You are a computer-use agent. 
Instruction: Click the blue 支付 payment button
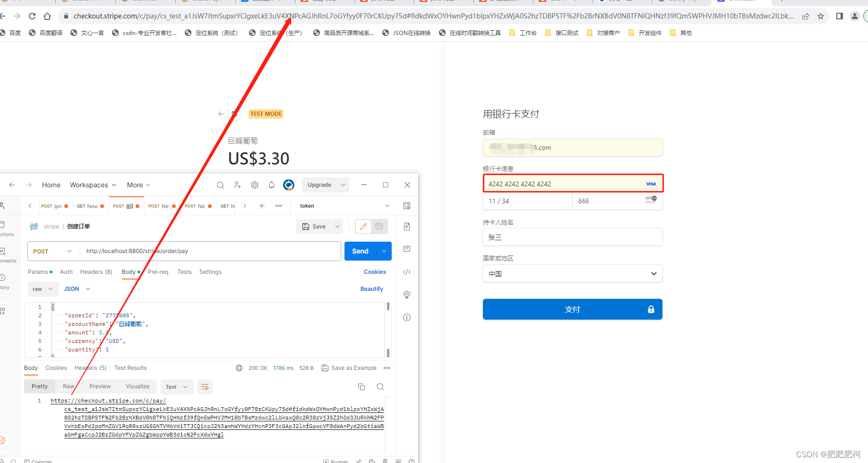(572, 309)
